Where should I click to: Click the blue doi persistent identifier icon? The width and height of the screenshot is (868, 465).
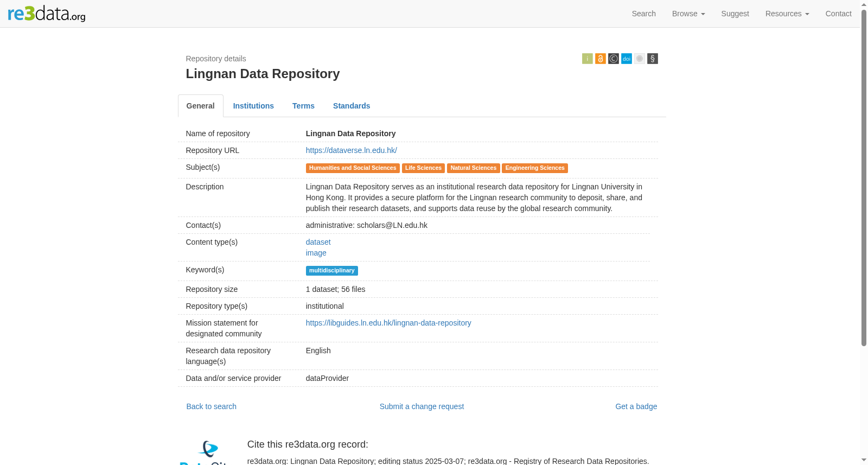click(627, 59)
